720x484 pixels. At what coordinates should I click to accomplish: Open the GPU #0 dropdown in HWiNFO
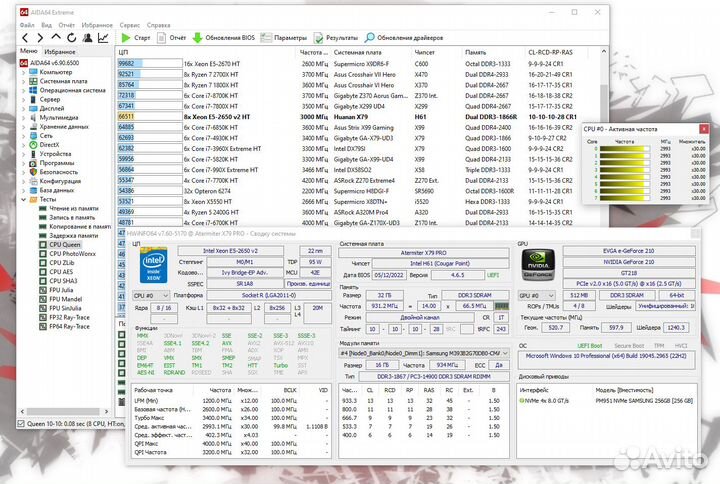point(536,295)
